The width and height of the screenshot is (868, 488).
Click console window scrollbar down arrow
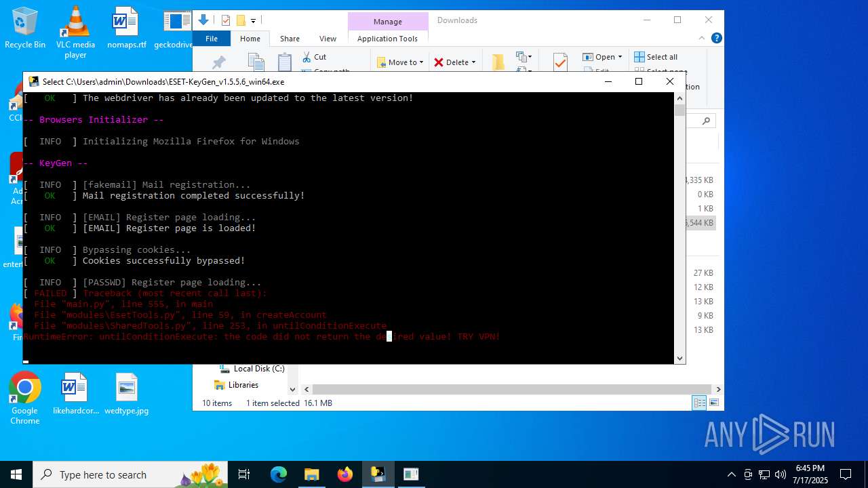679,359
